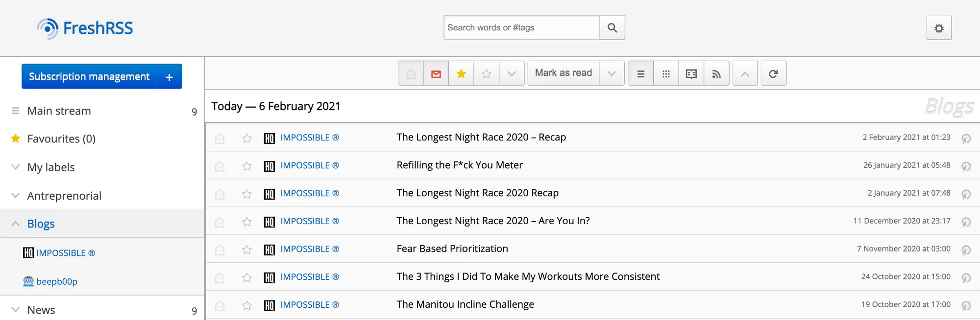
Task: Toggle the show non-favourites filter
Action: point(487,73)
